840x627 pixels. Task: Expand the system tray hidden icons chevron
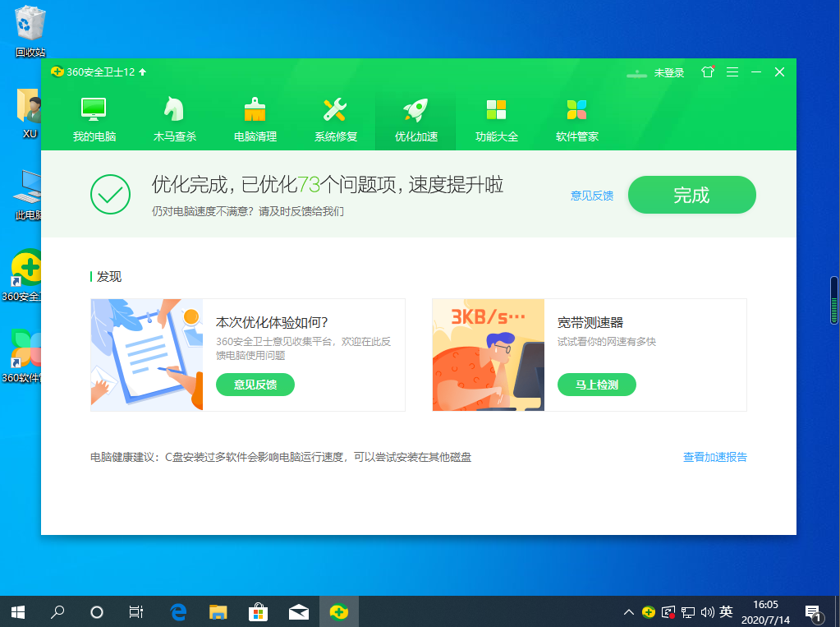coord(629,612)
